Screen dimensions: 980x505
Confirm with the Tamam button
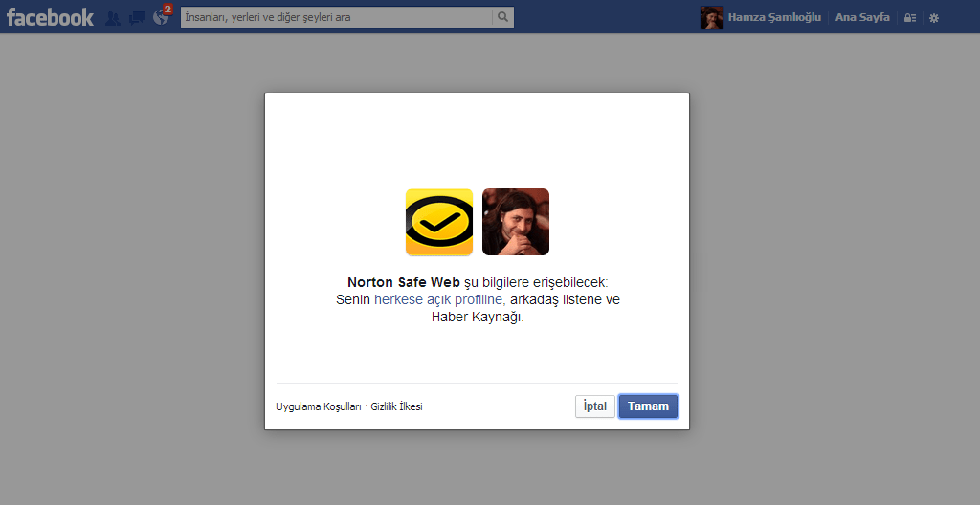coord(648,406)
